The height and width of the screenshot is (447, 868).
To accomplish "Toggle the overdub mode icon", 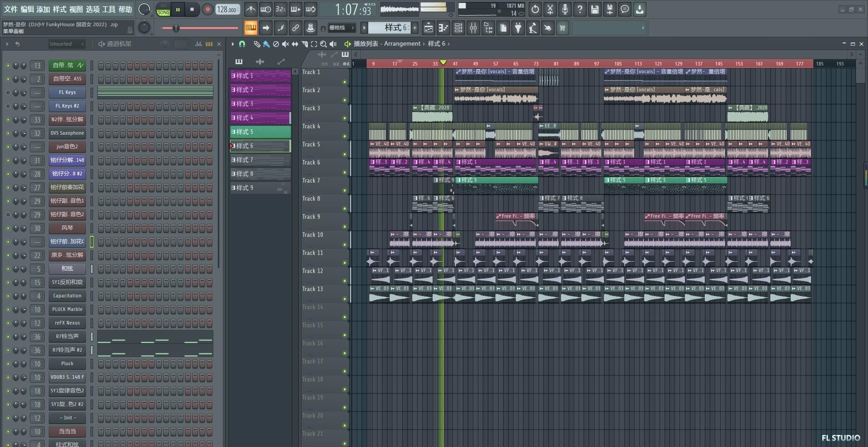I will pyautogui.click(x=295, y=9).
